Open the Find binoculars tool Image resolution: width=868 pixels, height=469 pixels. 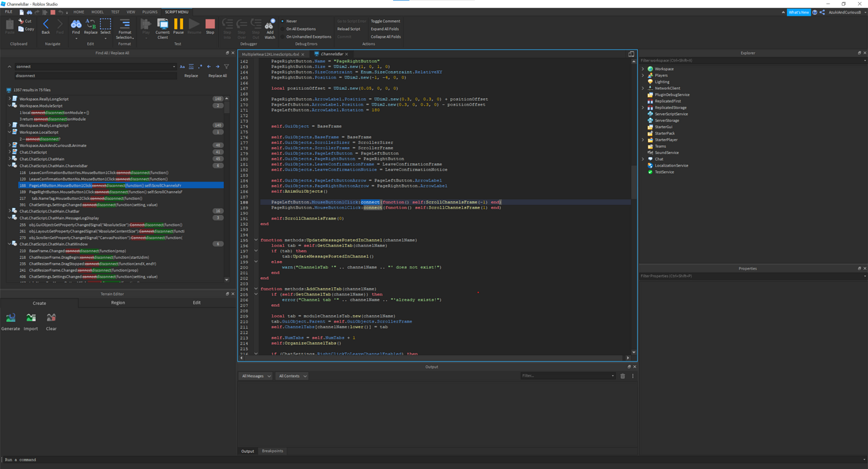(x=76, y=25)
